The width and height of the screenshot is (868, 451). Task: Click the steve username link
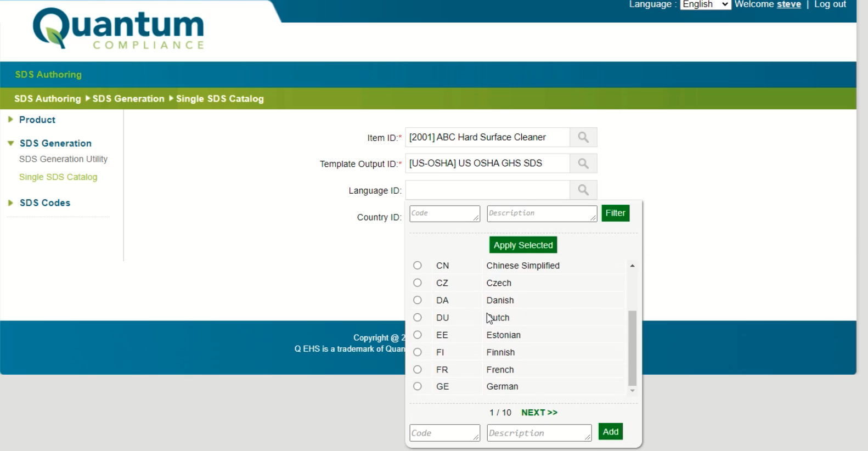789,4
